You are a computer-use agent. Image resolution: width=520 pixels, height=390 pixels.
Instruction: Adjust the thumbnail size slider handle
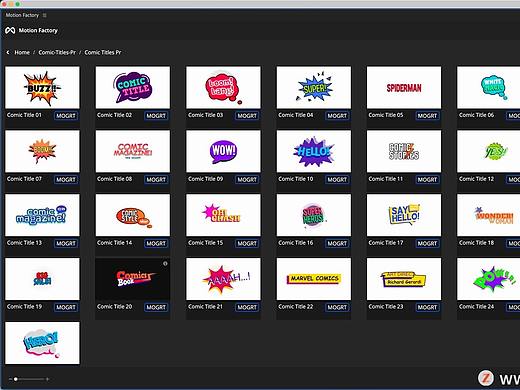click(16, 379)
